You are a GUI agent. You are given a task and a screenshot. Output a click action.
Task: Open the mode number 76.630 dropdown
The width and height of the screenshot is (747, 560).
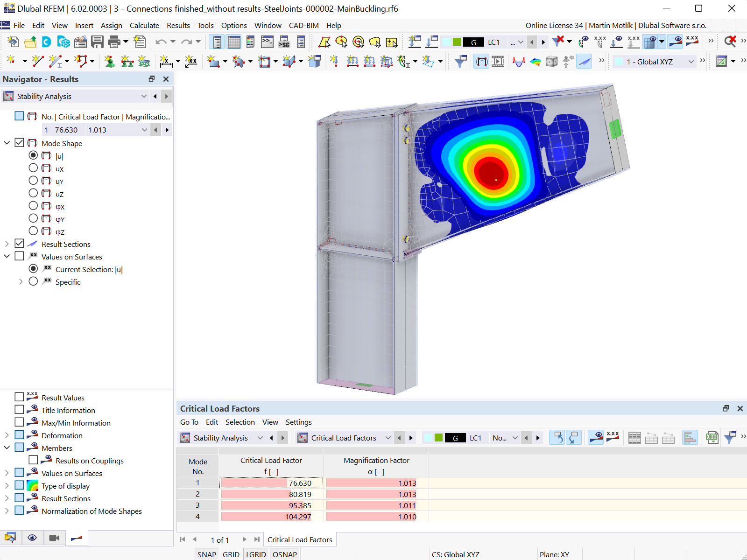click(144, 130)
